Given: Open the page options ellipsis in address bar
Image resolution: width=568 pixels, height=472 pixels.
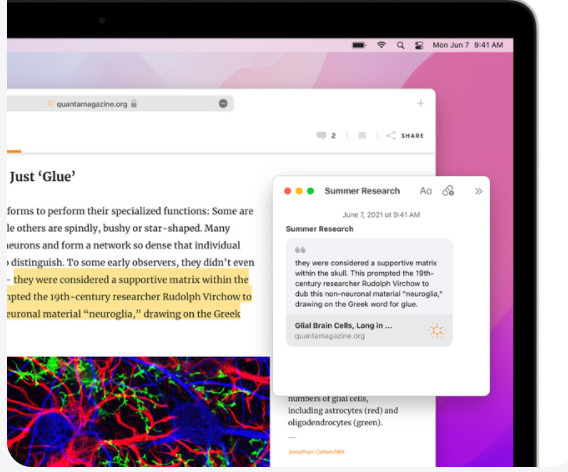Looking at the screenshot, I should [223, 104].
